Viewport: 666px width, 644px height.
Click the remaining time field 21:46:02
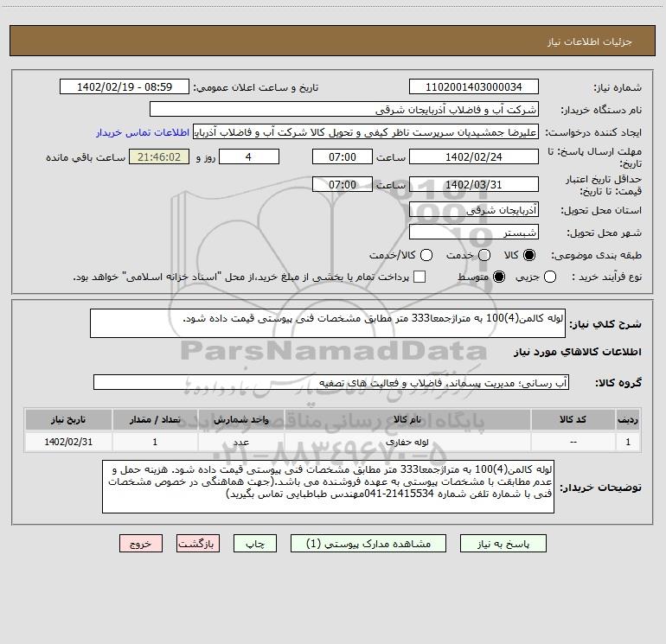point(159,156)
